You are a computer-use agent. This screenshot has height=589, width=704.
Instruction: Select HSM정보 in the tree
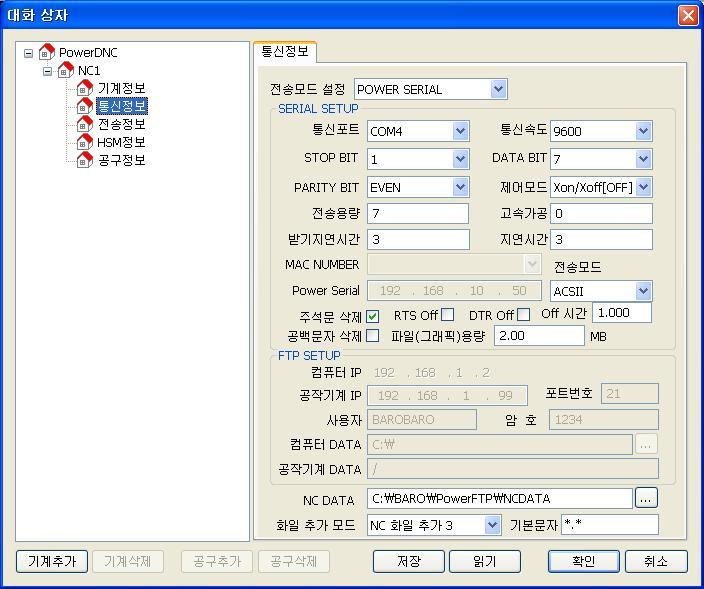[121, 142]
